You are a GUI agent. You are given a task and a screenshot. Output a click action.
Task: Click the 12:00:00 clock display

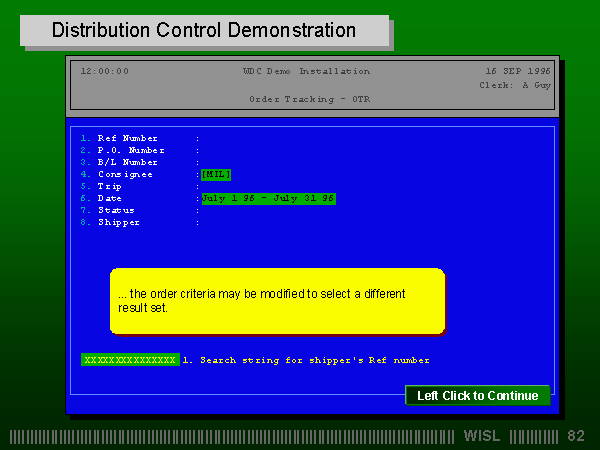[x=105, y=71]
